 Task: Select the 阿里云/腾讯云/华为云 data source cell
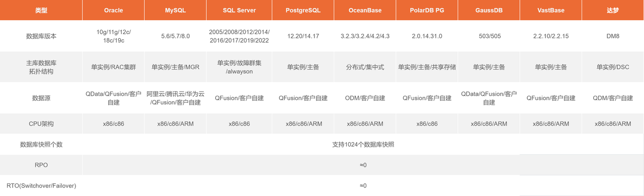coord(176,98)
